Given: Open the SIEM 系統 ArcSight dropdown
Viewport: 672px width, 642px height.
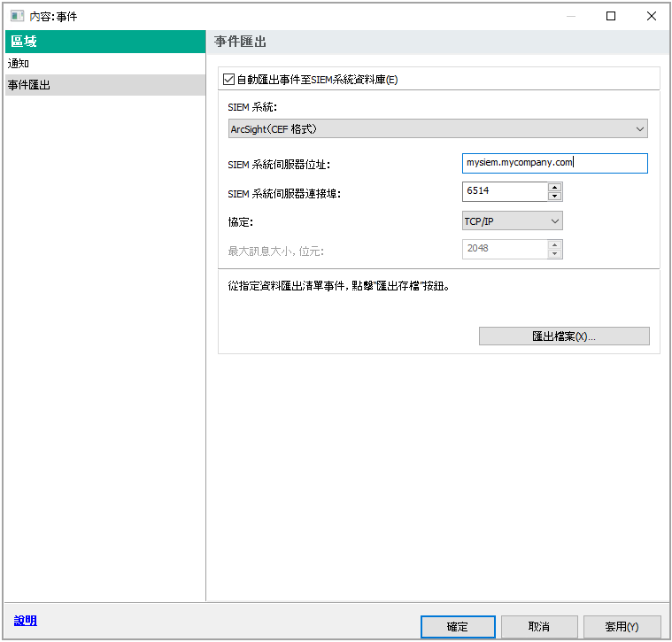Looking at the screenshot, I should click(437, 128).
